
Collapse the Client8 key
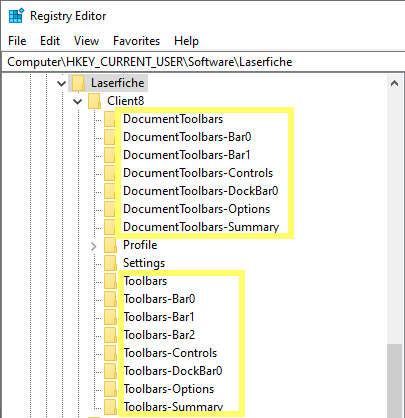point(78,101)
